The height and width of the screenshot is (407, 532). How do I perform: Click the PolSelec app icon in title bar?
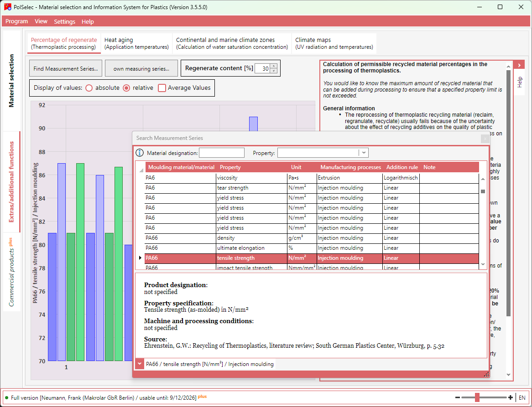tap(7, 7)
